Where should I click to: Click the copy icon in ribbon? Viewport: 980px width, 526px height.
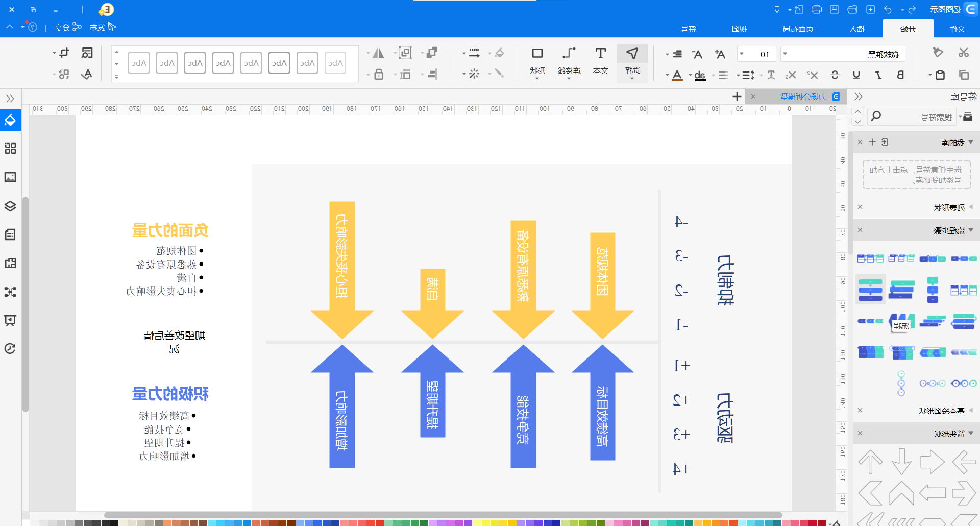964,75
